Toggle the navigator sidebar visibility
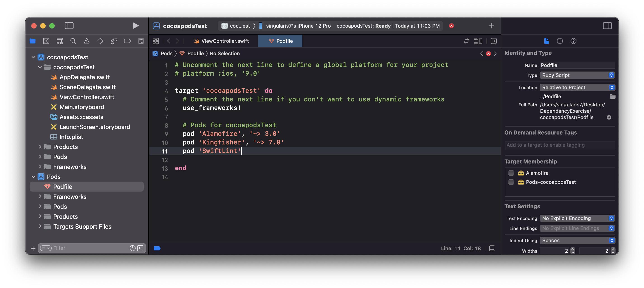The height and width of the screenshot is (288, 644). [69, 26]
